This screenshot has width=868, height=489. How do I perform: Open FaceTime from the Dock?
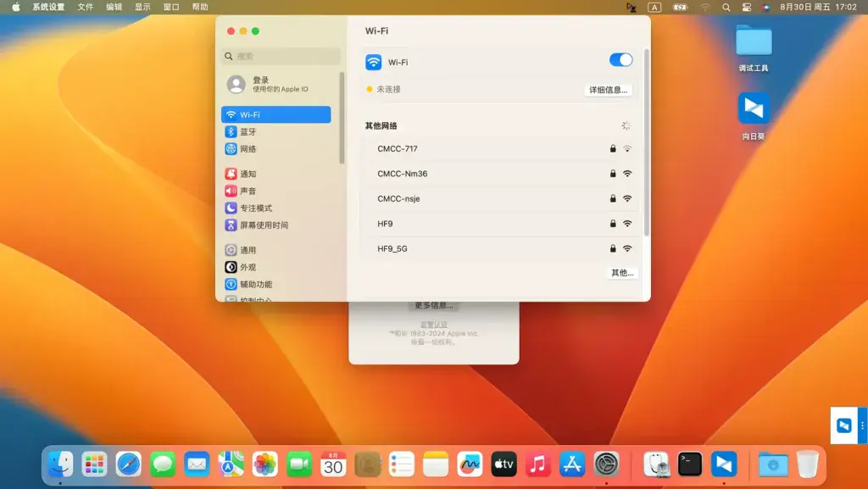tap(299, 464)
